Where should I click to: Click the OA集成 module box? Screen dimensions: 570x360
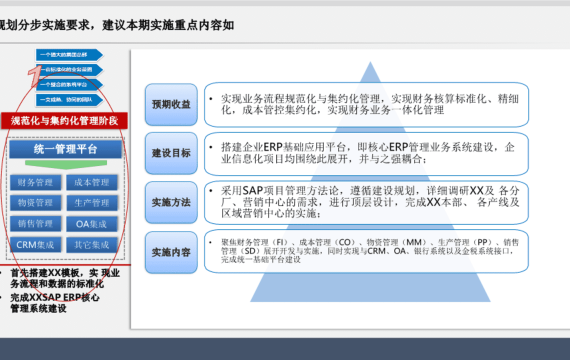click(x=92, y=224)
